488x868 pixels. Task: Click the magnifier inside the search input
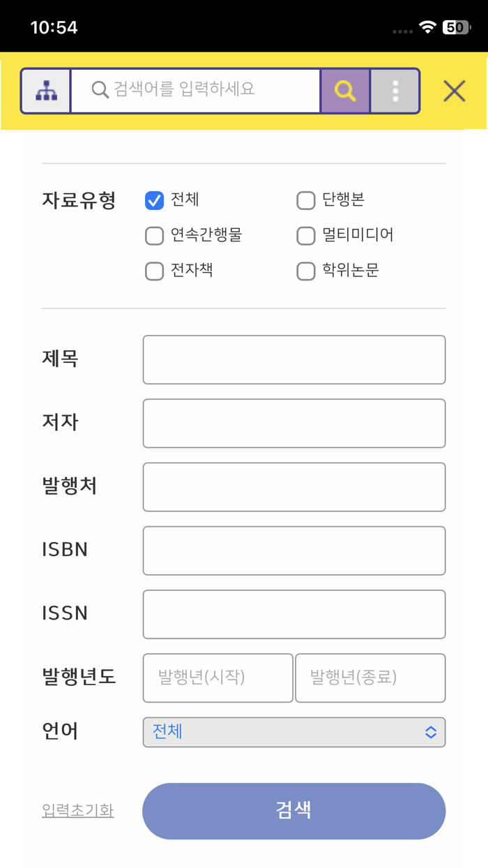[100, 91]
